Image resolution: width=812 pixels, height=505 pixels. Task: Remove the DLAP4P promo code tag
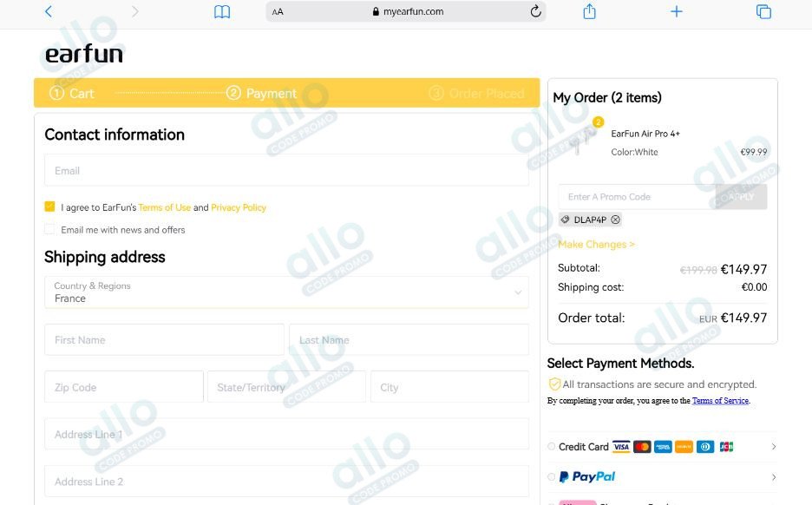click(x=615, y=220)
